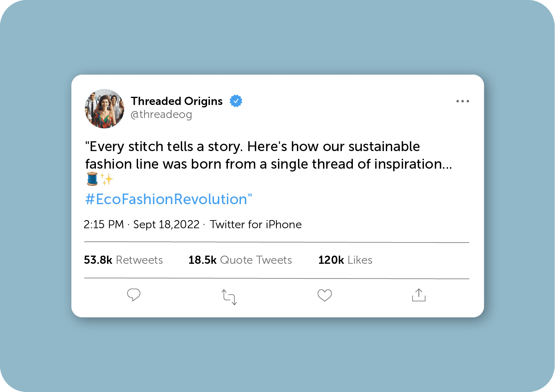View the 18.5k Quote Tweets list

pyautogui.click(x=240, y=260)
